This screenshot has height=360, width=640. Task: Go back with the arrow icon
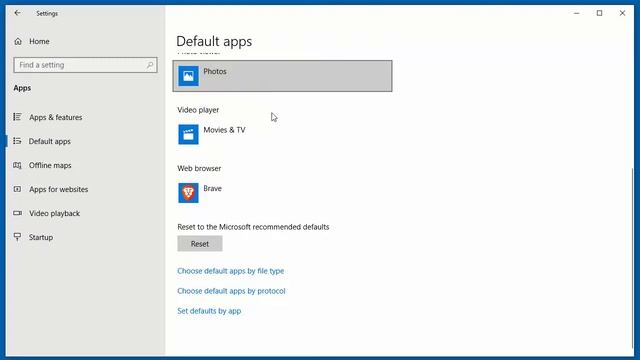coord(17,13)
